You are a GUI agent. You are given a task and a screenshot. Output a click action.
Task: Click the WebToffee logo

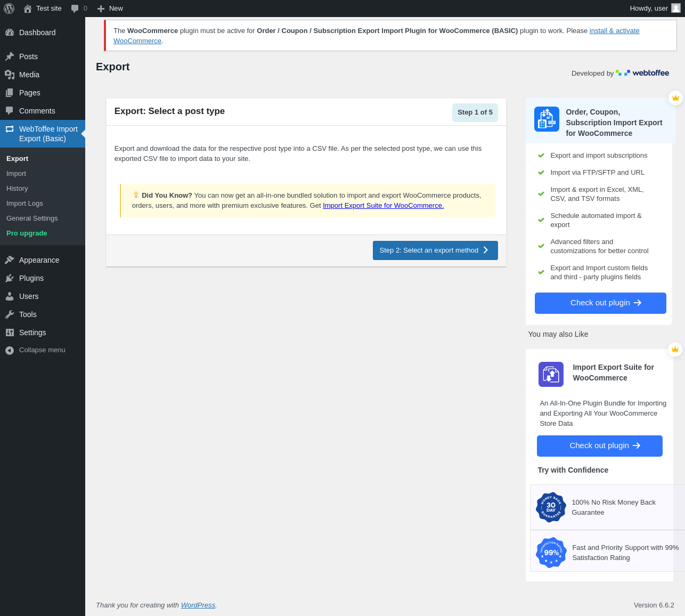[642, 73]
